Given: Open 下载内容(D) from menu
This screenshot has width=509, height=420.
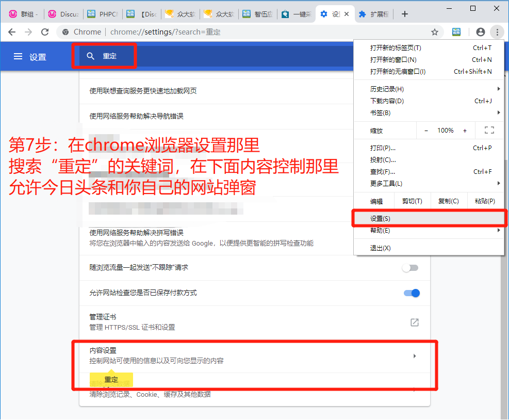Looking at the screenshot, I should (x=429, y=101).
